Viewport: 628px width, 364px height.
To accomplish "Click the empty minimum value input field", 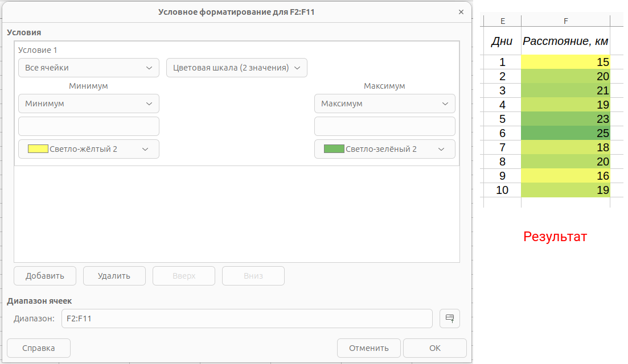I will pyautogui.click(x=88, y=126).
